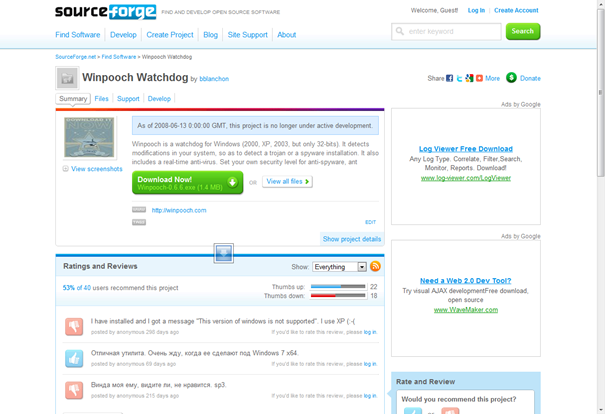Switch to the Support tab

point(128,99)
